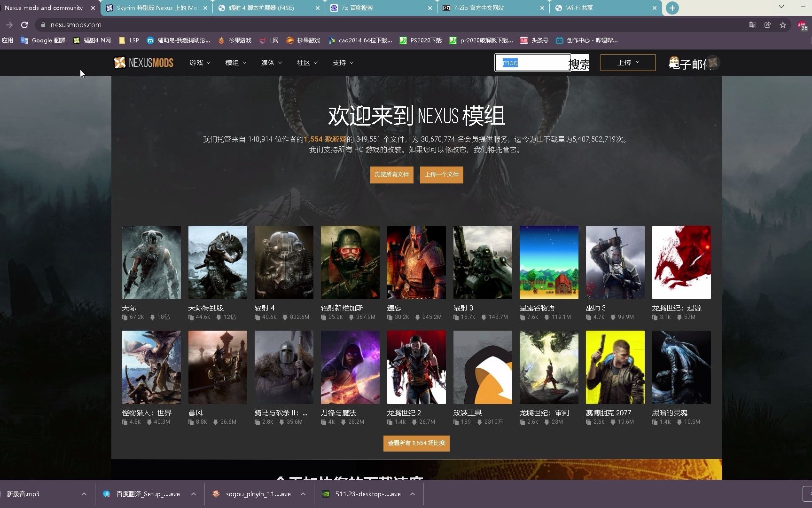Click the 龙腾世纪：起源 title text
Screen dimensions: 812x508
[x=677, y=308]
